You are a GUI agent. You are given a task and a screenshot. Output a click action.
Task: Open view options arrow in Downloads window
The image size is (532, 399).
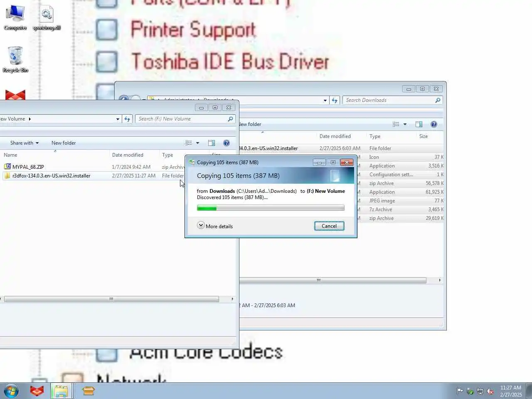tap(405, 124)
